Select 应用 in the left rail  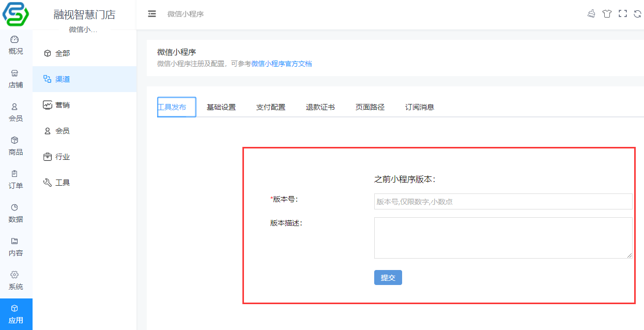pos(16,314)
